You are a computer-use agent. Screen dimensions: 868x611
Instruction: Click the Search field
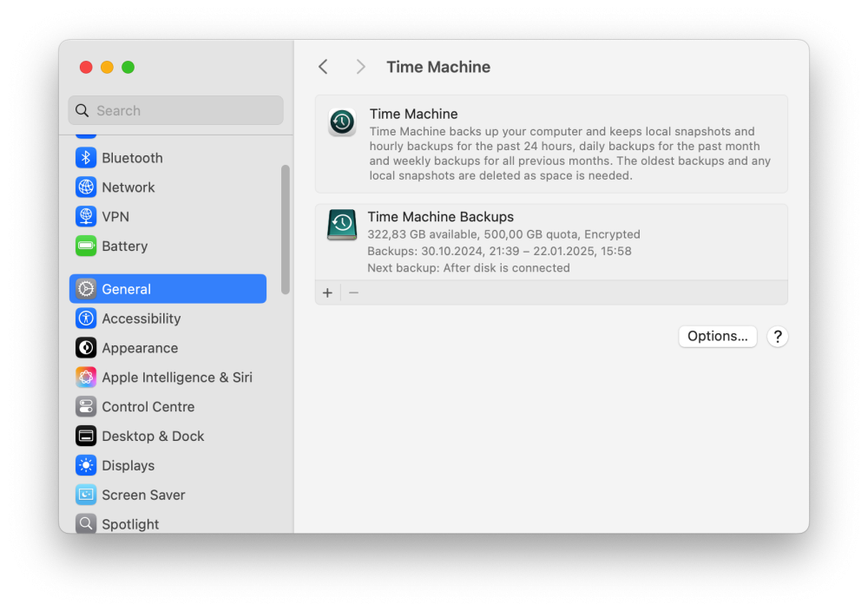pyautogui.click(x=175, y=110)
